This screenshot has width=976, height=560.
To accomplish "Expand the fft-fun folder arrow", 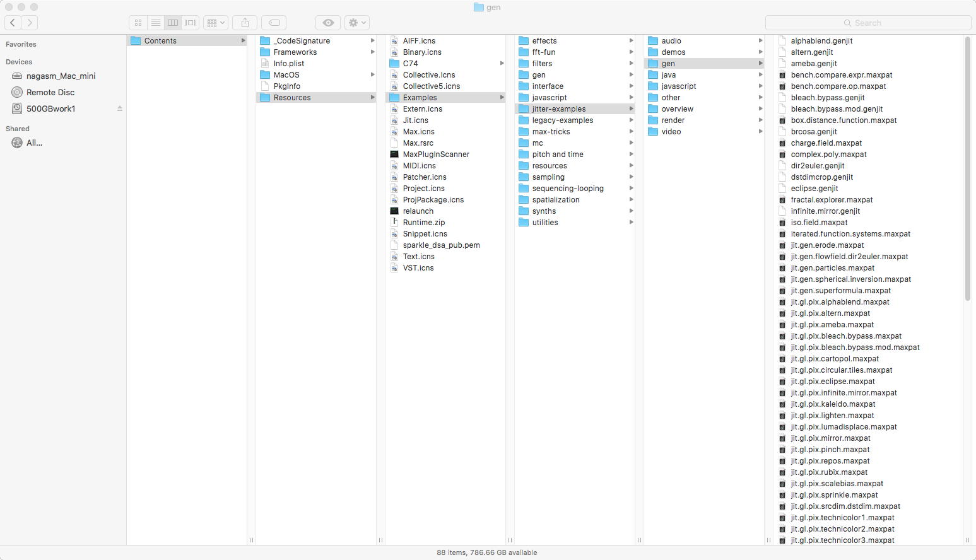I will point(631,52).
